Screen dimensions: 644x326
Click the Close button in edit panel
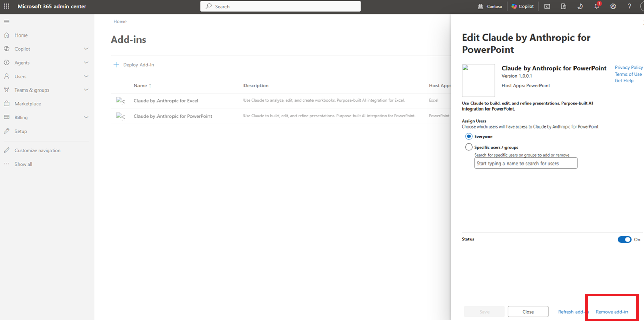coord(528,312)
